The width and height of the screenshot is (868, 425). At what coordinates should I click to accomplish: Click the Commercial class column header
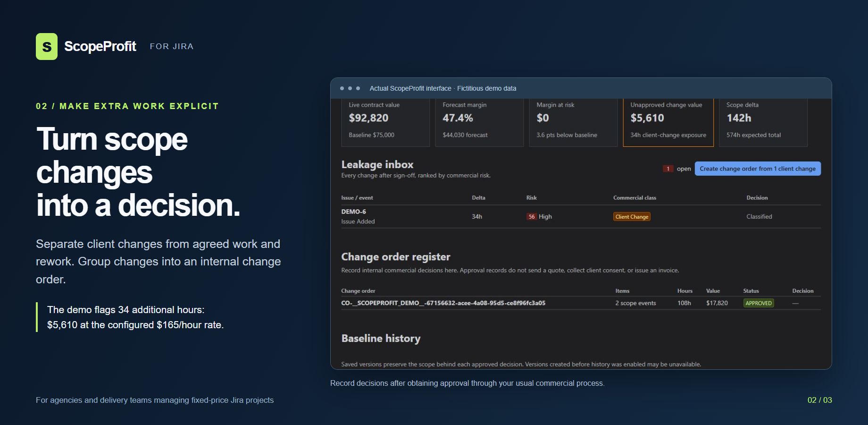coord(634,198)
